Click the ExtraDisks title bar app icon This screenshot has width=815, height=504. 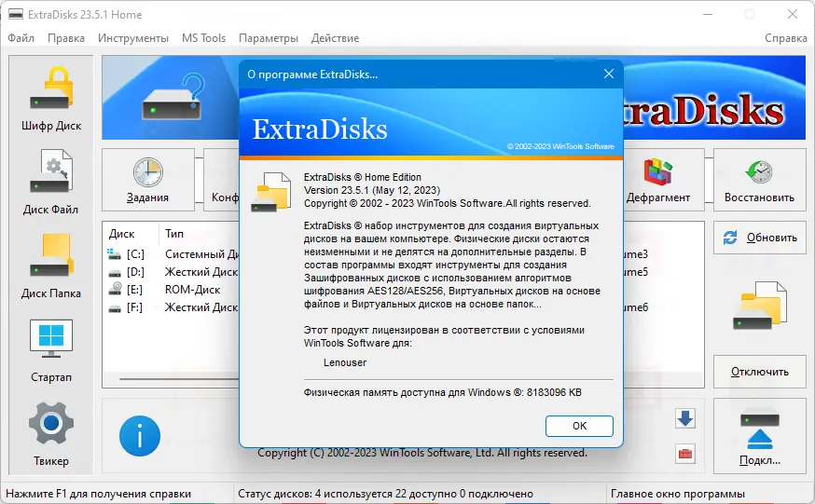pyautogui.click(x=16, y=15)
